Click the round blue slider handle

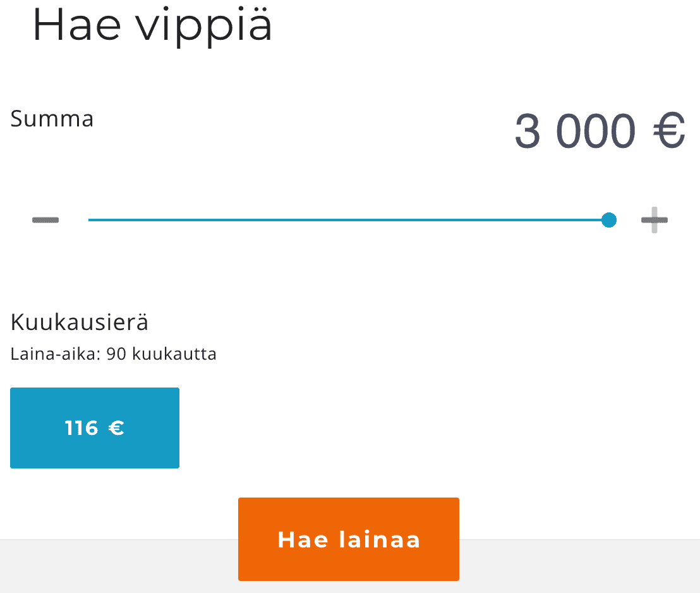point(609,220)
